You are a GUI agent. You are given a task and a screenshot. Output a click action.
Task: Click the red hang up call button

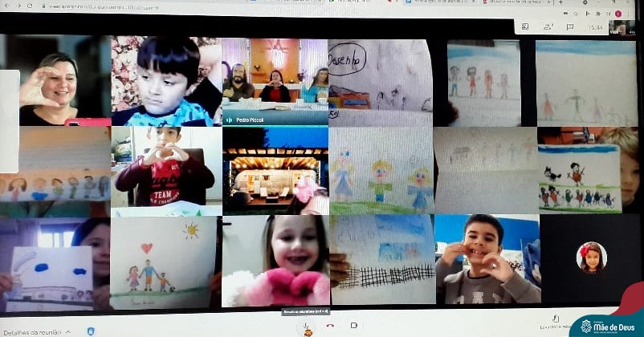pyautogui.click(x=330, y=325)
